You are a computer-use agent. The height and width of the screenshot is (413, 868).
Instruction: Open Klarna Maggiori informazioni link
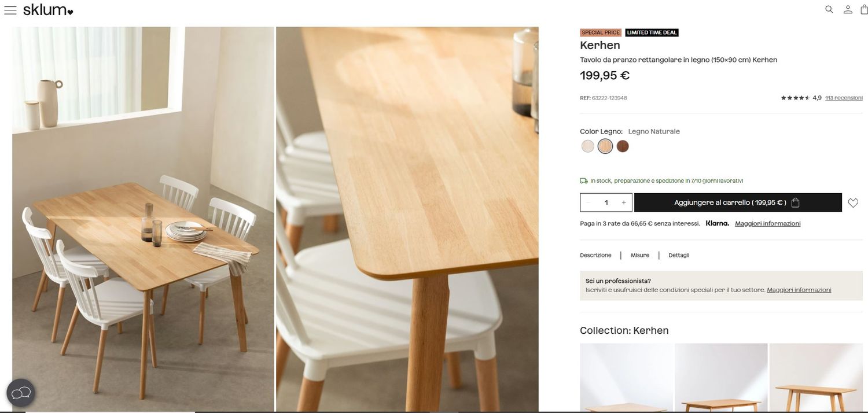(x=768, y=223)
